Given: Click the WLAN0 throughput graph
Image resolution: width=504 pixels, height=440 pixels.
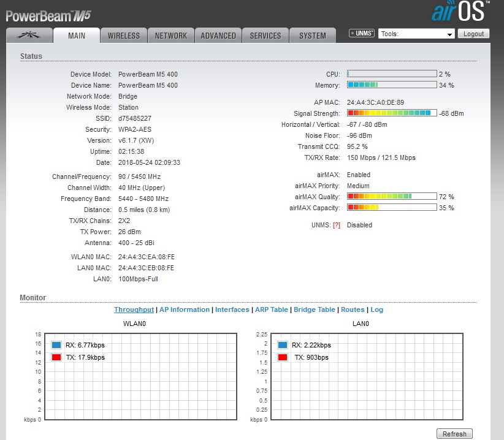Looking at the screenshot, I should pyautogui.click(x=141, y=376).
